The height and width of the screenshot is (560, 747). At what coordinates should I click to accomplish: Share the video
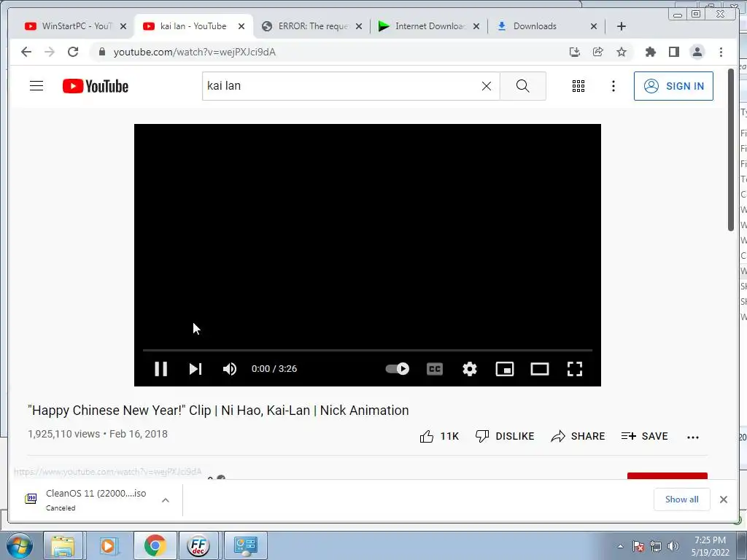[578, 436]
